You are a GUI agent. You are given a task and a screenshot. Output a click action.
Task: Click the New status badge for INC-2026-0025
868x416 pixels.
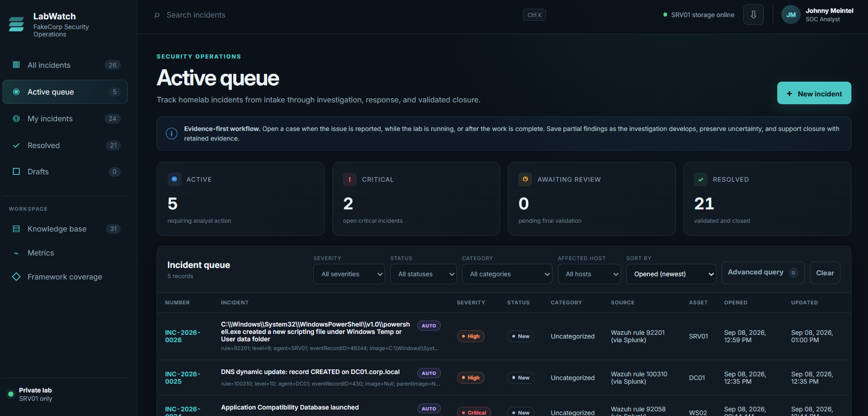pyautogui.click(x=521, y=378)
